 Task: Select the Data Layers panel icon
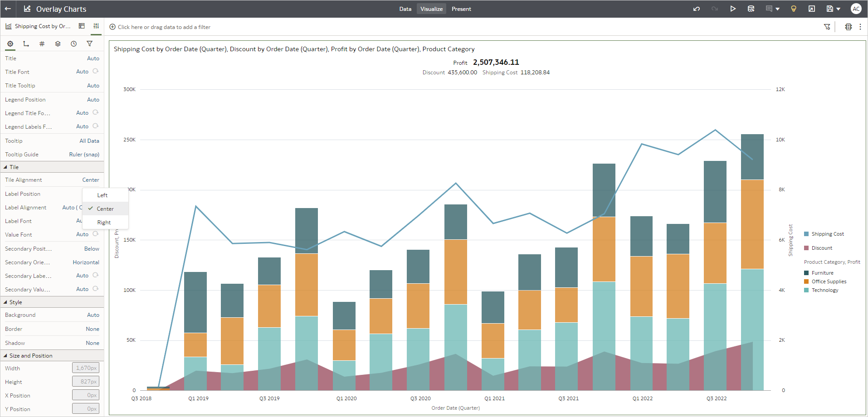coord(58,44)
